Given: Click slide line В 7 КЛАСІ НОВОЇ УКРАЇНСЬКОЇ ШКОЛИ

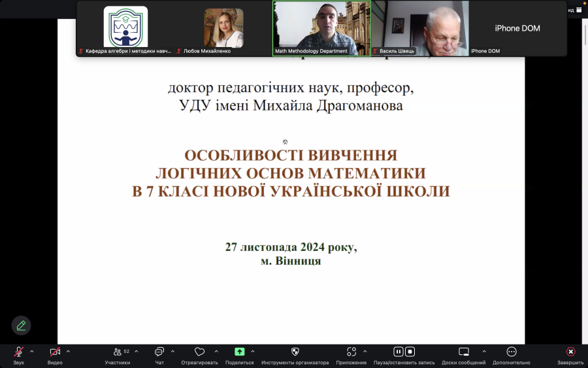Looking at the screenshot, I should point(291,192).
